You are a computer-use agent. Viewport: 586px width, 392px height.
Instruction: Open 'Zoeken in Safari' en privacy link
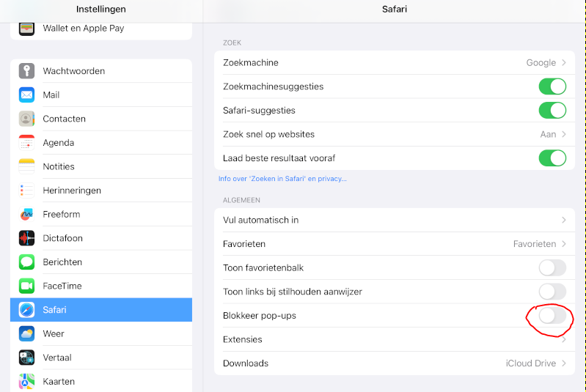[282, 179]
